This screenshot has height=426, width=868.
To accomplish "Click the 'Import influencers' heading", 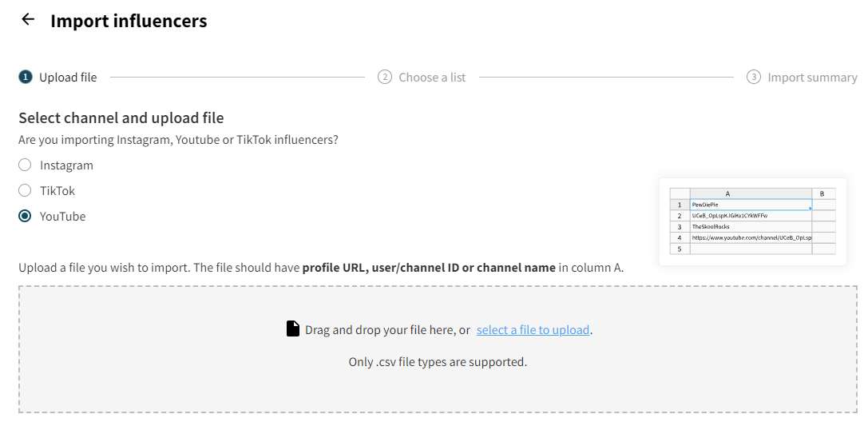I will [x=129, y=21].
